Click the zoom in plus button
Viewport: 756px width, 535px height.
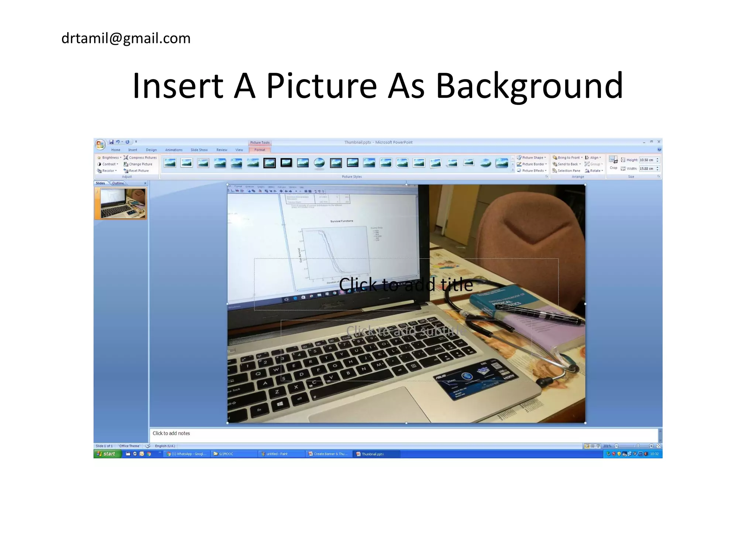(x=651, y=446)
